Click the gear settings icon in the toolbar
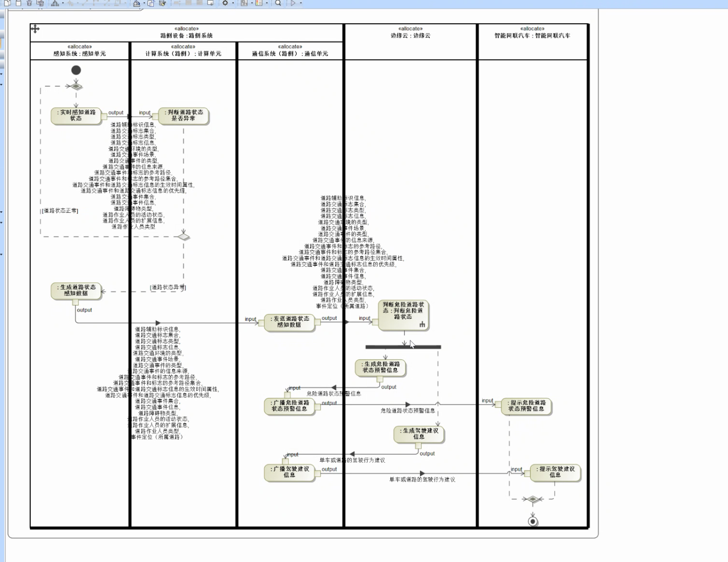The height and width of the screenshot is (562, 728). [225, 3]
